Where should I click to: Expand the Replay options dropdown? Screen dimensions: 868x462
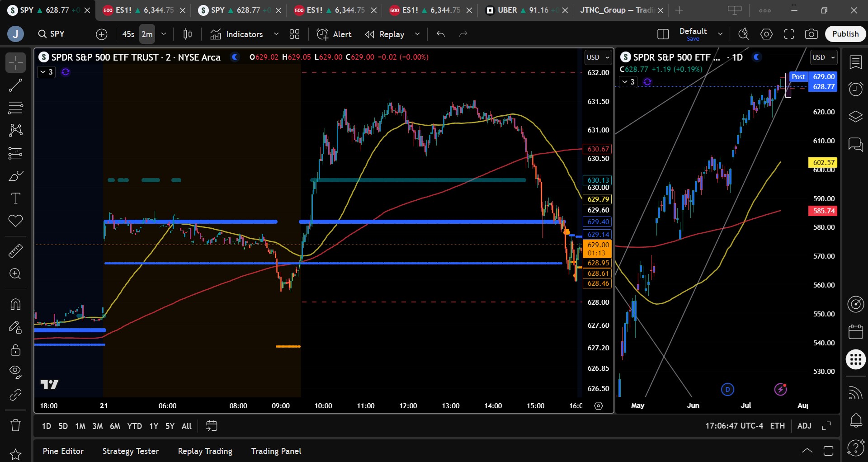point(417,34)
